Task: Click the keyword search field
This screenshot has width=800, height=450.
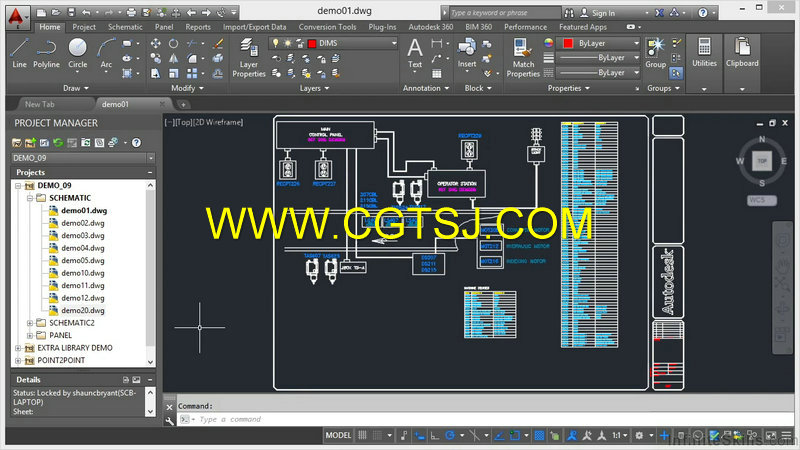Action: click(504, 13)
